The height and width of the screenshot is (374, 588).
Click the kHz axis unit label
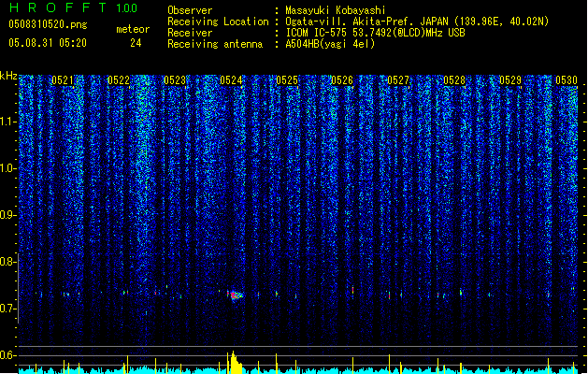pos(8,76)
